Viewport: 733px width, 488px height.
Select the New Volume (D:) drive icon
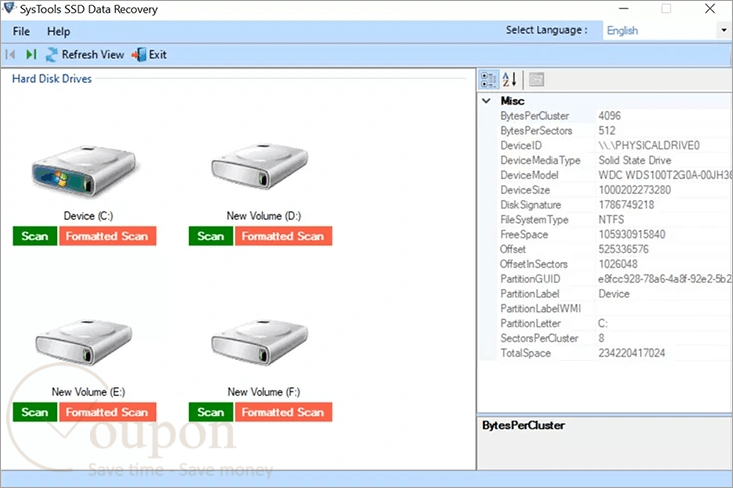tap(260, 166)
